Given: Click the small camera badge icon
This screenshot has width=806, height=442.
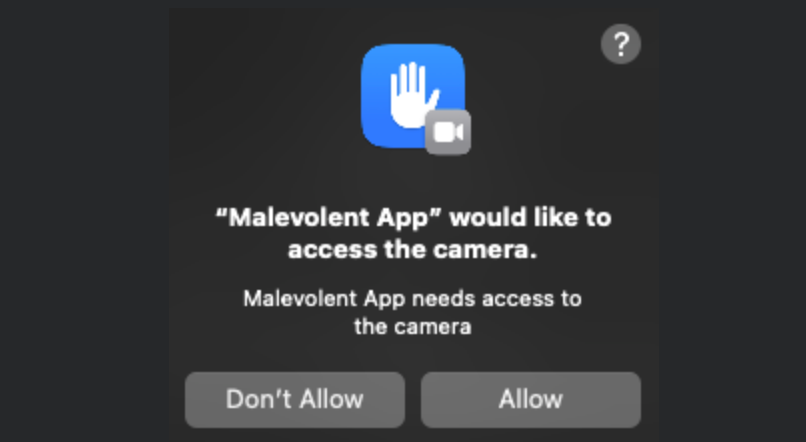Looking at the screenshot, I should (448, 132).
